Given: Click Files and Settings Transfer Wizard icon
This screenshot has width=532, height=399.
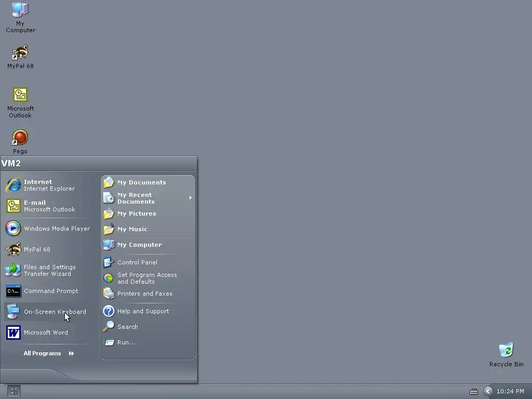Looking at the screenshot, I should [13, 270].
